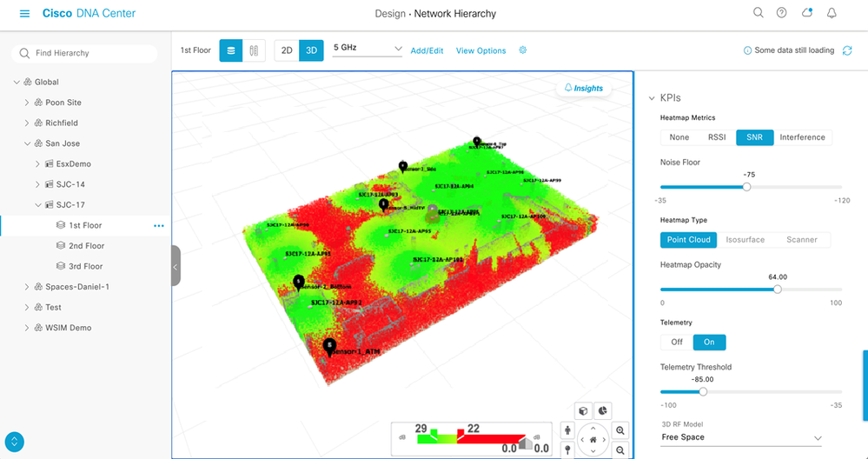This screenshot has width=868, height=459.
Task: Choose Point Cloud heatmap type
Action: click(689, 240)
